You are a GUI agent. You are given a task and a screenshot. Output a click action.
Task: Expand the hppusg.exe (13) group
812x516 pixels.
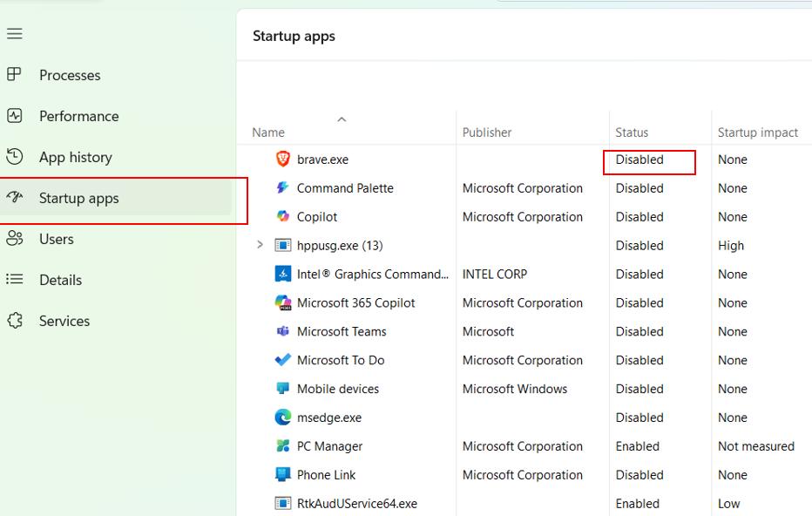pos(260,245)
